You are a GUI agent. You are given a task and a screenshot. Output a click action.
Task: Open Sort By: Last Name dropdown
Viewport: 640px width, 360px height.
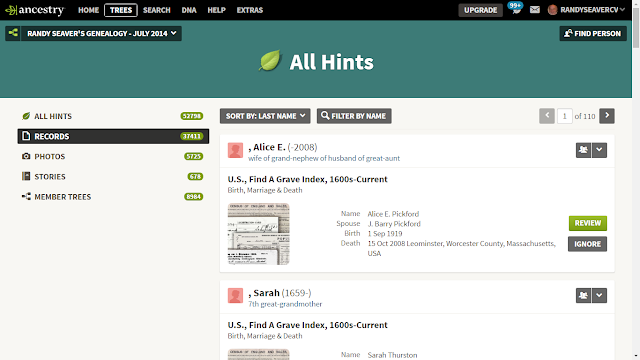click(265, 116)
